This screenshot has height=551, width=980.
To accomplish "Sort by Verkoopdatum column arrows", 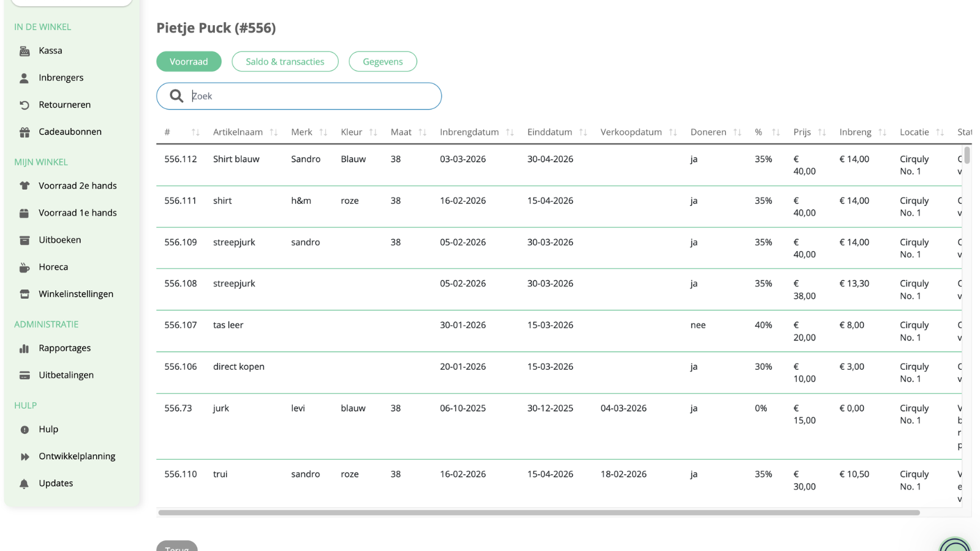I will click(x=673, y=132).
